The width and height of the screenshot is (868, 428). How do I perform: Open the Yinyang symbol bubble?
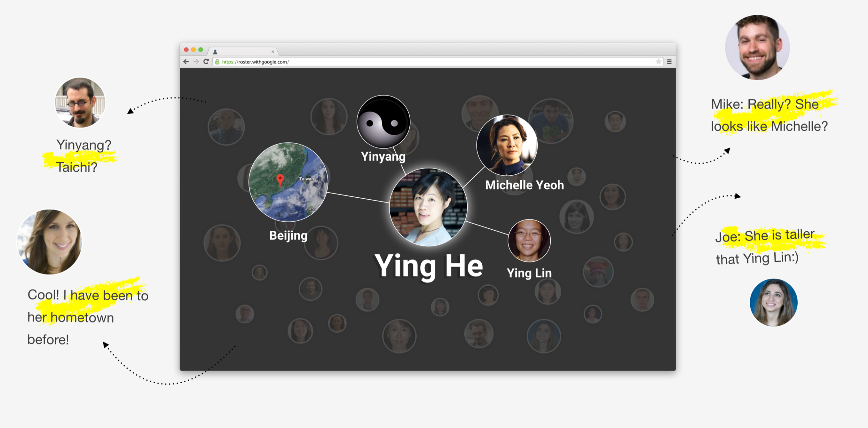pyautogui.click(x=383, y=122)
